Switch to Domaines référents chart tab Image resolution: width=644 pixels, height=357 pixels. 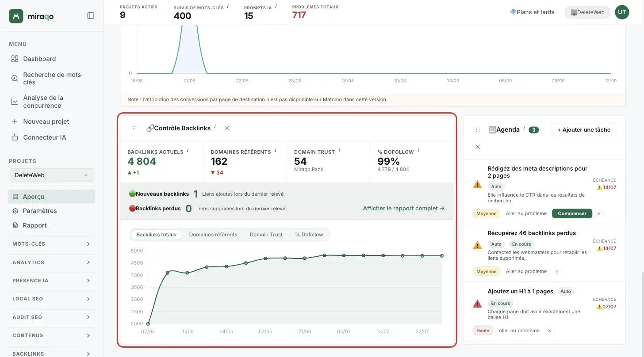point(213,235)
